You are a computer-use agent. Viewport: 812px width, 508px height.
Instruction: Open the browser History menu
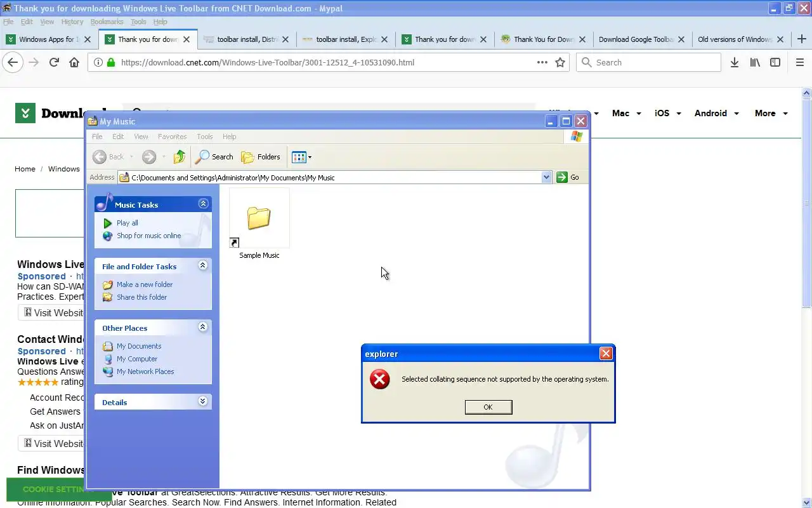(72, 22)
